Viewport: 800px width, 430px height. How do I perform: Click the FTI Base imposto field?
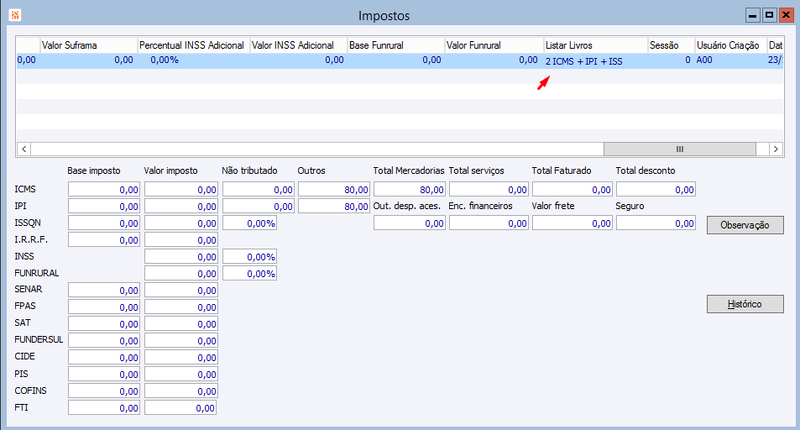(104, 408)
